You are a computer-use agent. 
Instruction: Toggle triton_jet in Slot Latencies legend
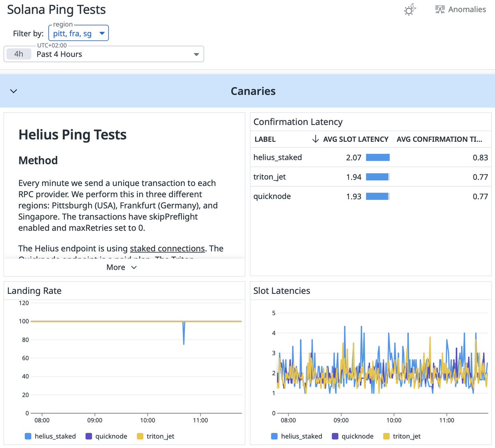pyautogui.click(x=402, y=436)
